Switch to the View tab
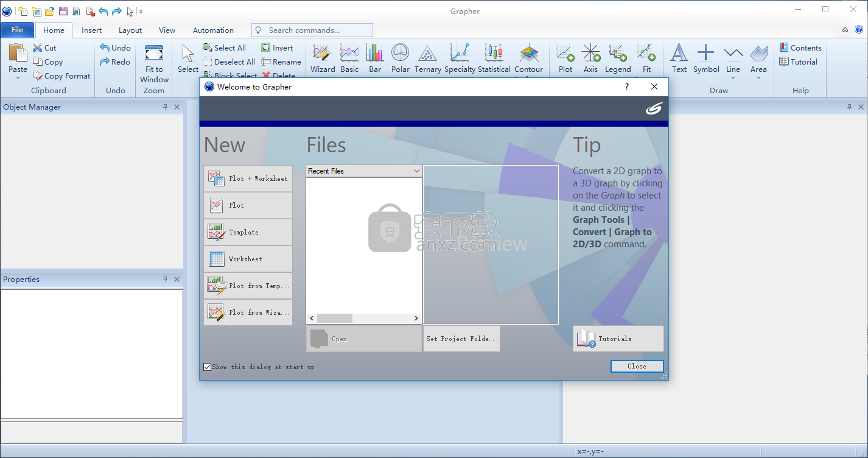 pos(167,30)
